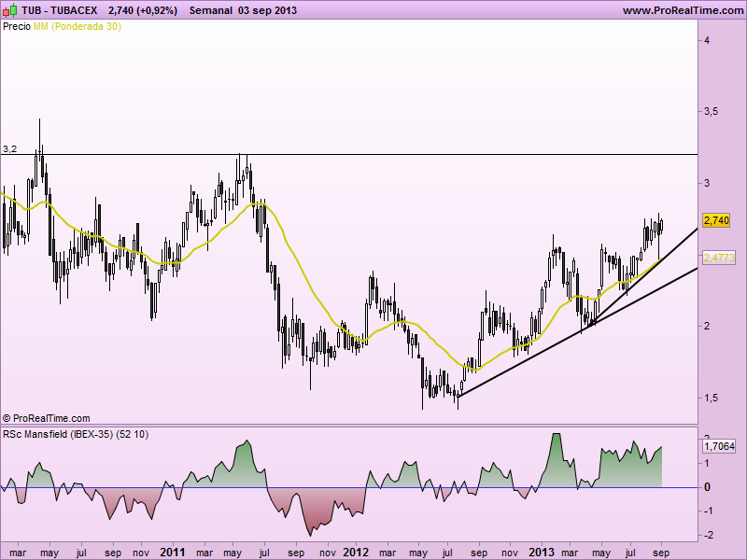Viewport: 747px width, 560px height.
Task: Click the 0 level on Mansfield axis
Action: point(707,487)
